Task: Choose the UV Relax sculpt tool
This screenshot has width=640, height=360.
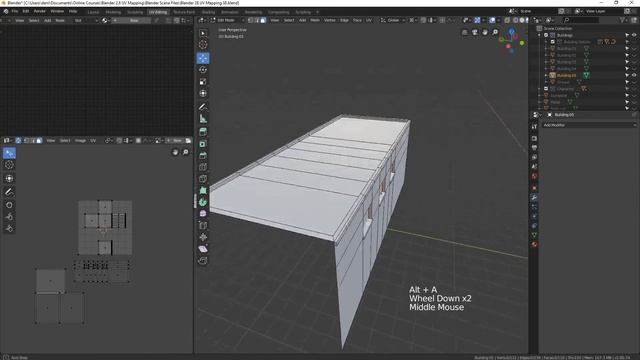Action: (9, 217)
